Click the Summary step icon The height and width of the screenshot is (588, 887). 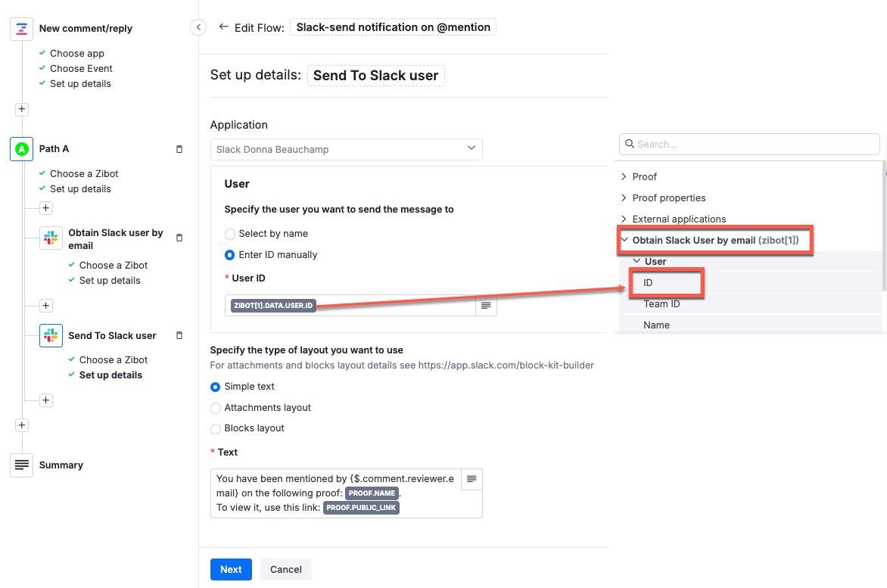[x=22, y=465]
